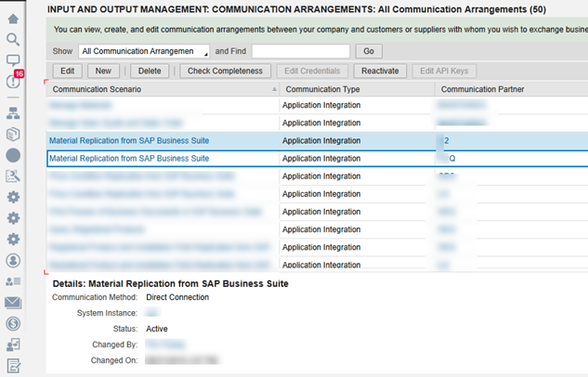Open the person with chart sidebar icon
The height and width of the screenshot is (377, 588).
[x=13, y=344]
